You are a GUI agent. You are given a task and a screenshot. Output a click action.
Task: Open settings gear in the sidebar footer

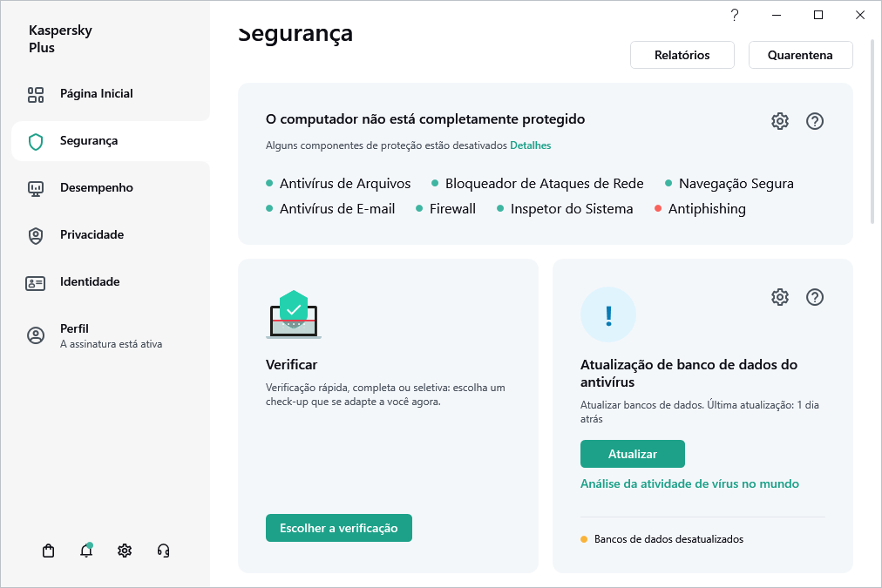(125, 551)
